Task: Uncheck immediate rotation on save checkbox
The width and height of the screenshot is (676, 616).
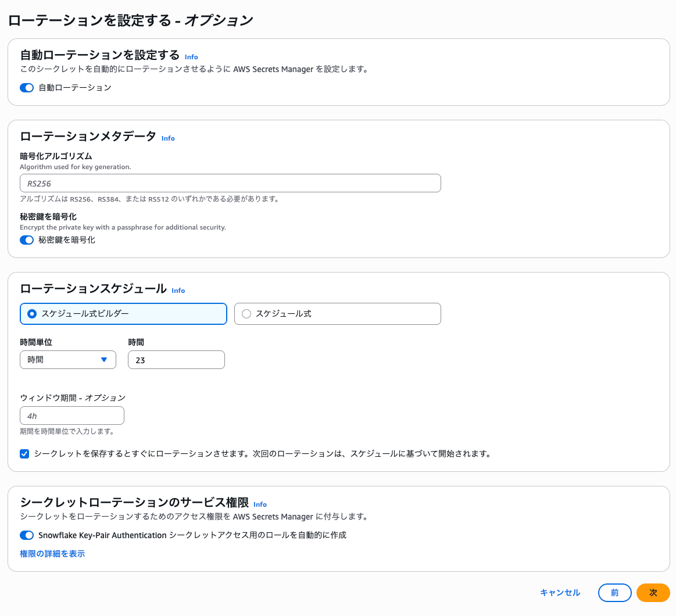Action: pyautogui.click(x=24, y=454)
